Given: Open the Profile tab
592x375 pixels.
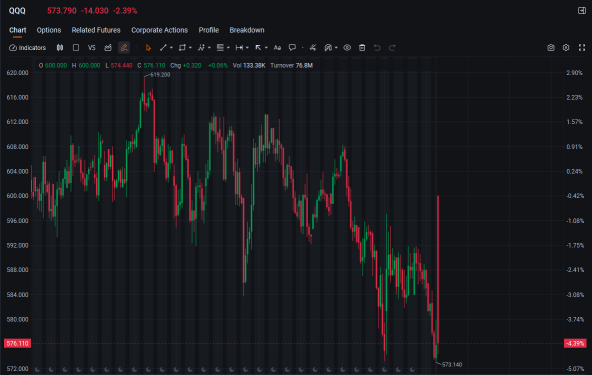Looking at the screenshot, I should [209, 30].
